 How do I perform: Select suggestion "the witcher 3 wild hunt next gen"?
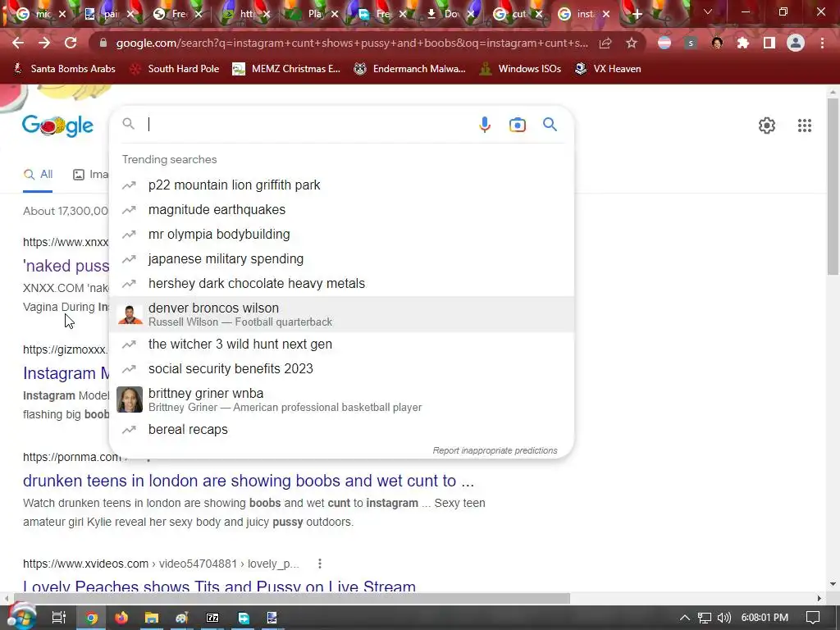[341, 344]
